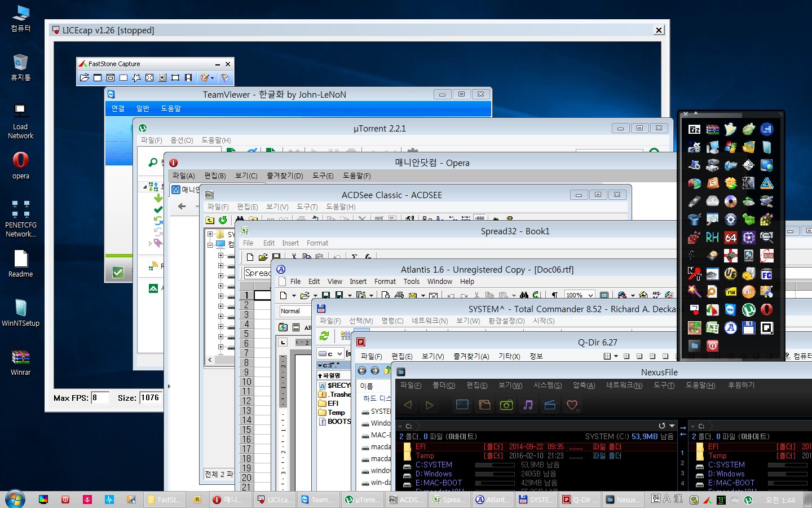Launch uTorrent from the dock panel

point(749,309)
